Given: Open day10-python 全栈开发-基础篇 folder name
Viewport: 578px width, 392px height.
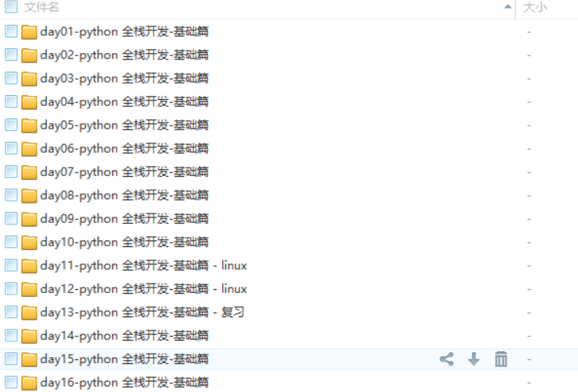Looking at the screenshot, I should 124,242.
